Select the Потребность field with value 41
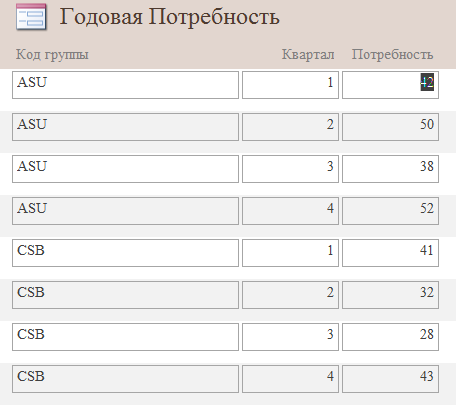Screen dimensions: 456x407 pyautogui.click(x=390, y=253)
